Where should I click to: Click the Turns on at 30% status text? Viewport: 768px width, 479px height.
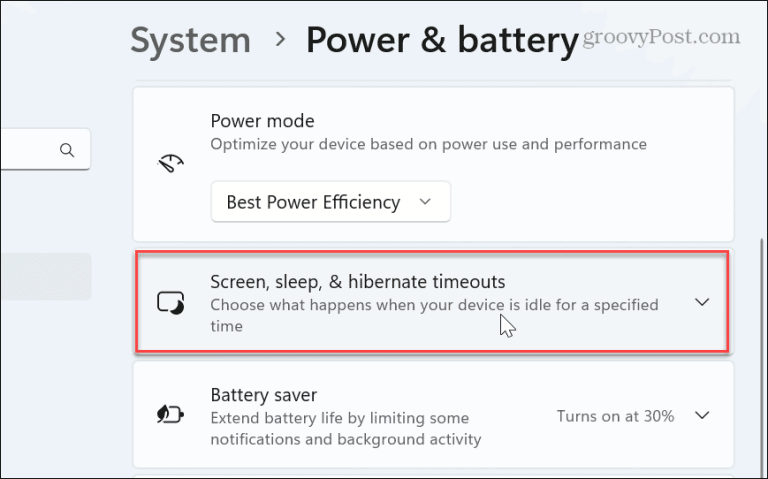615,416
